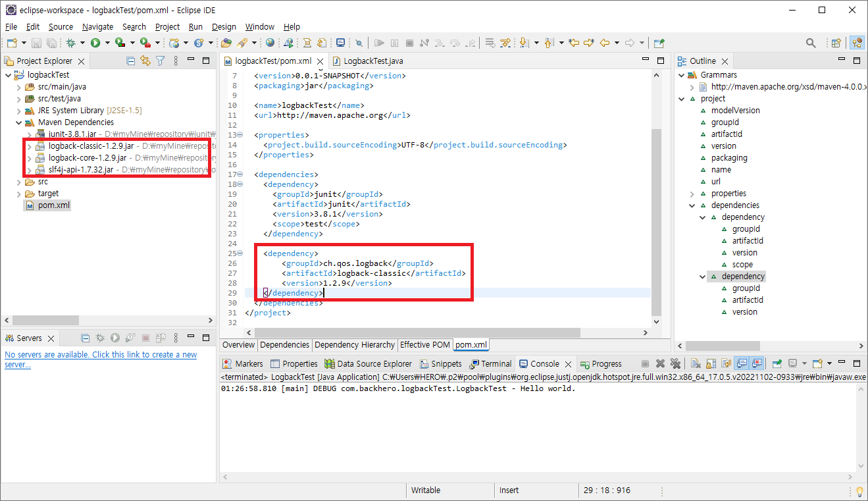The height and width of the screenshot is (501, 868).
Task: Collapse all servers in Servers view
Action: pyautogui.click(x=85, y=338)
